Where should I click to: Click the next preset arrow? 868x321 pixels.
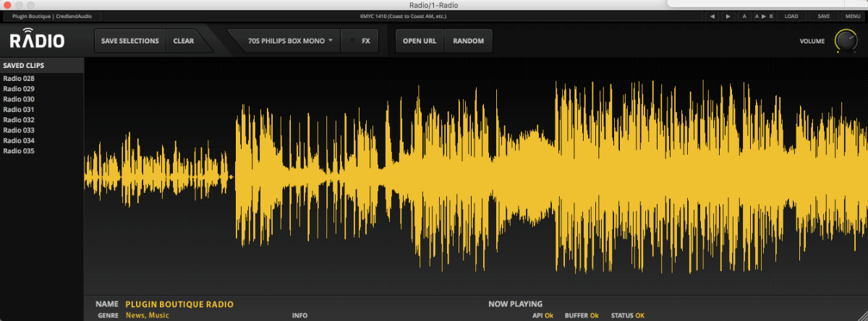point(728,16)
